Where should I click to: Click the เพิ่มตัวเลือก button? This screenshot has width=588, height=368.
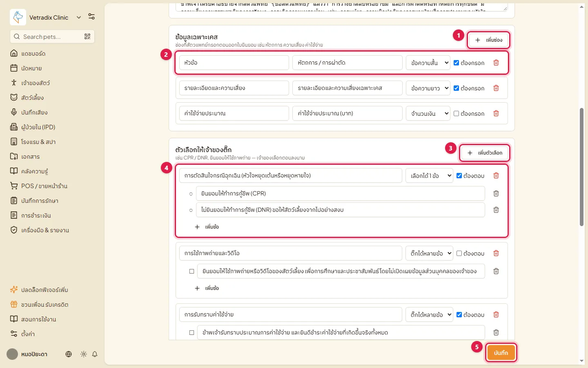click(485, 153)
